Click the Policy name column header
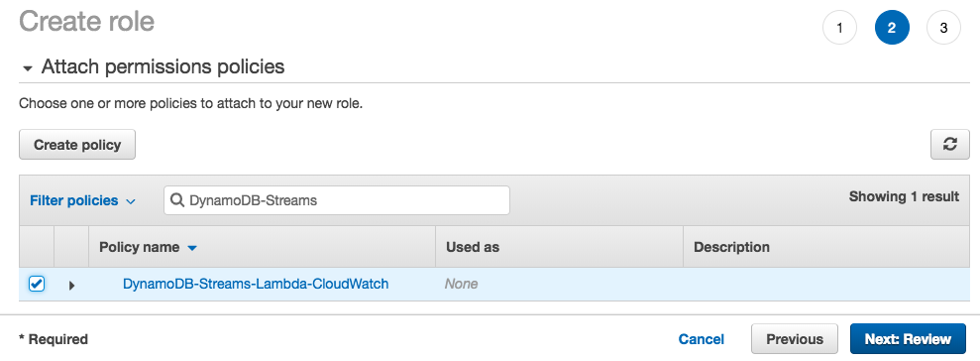 click(140, 247)
